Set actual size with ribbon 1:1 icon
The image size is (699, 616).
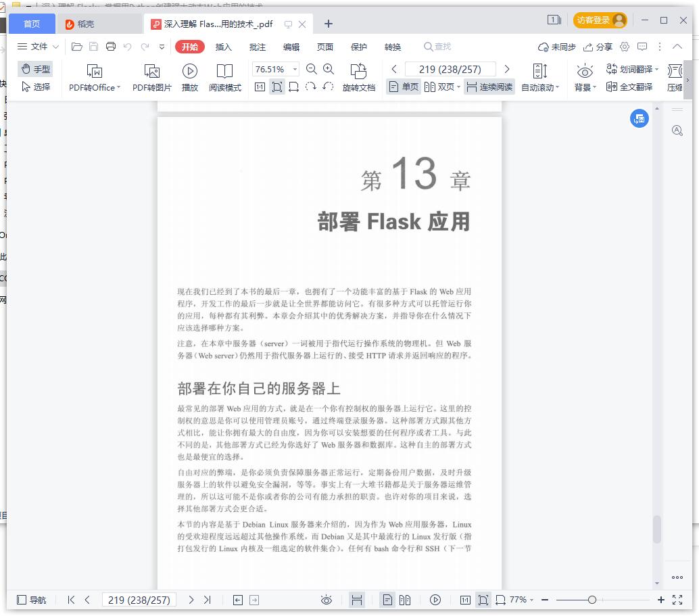(260, 87)
